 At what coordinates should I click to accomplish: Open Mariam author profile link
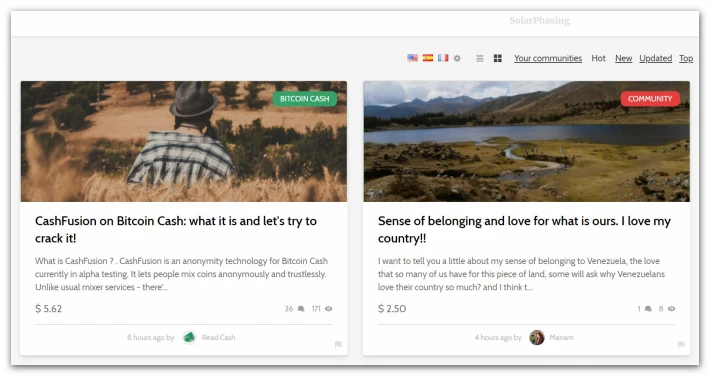(x=561, y=337)
